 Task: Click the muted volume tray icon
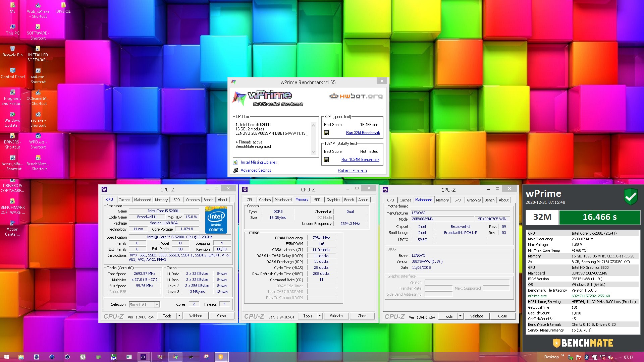611,357
